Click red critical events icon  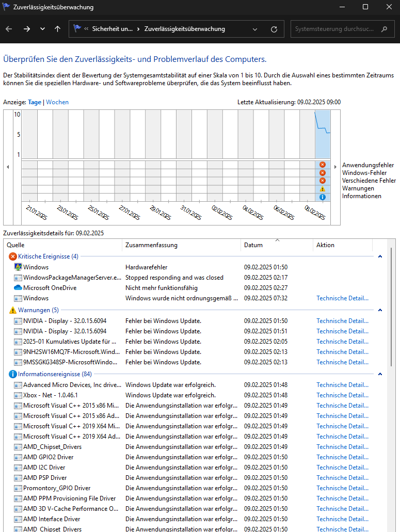[x=12, y=256]
